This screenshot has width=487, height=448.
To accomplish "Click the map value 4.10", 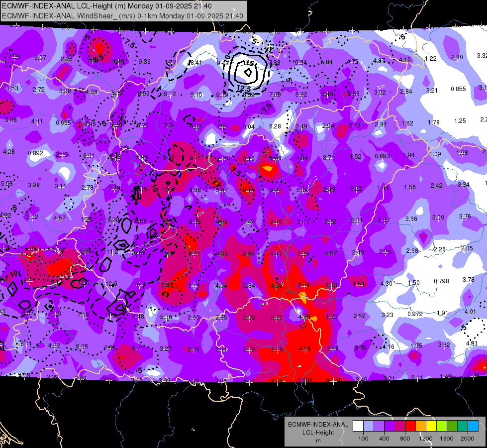I will tap(405, 59).
